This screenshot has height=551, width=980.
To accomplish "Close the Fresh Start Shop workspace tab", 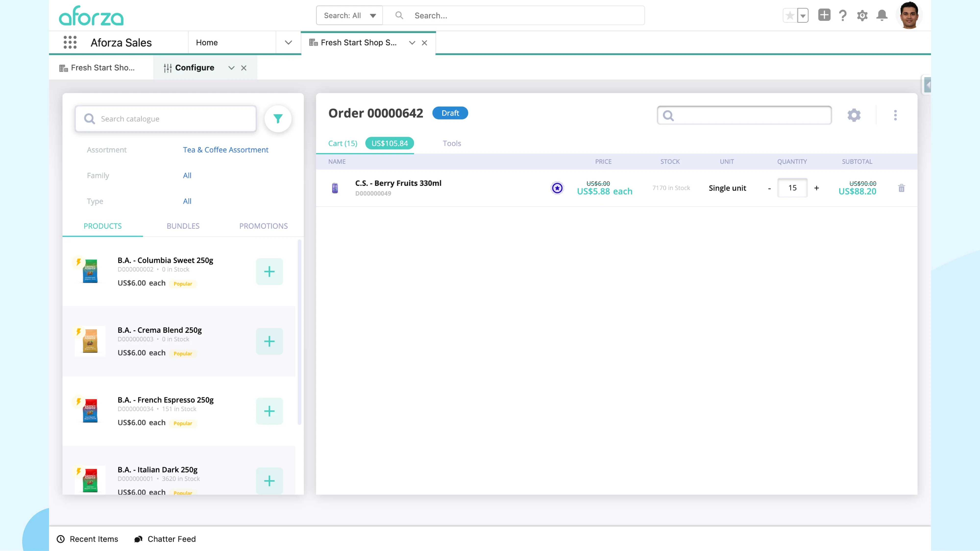I will coord(425,43).
